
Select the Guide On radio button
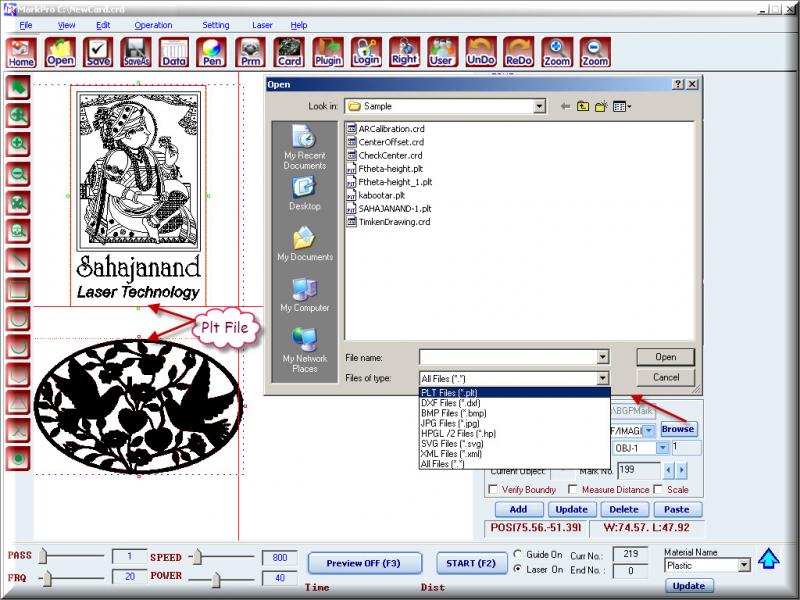click(517, 554)
